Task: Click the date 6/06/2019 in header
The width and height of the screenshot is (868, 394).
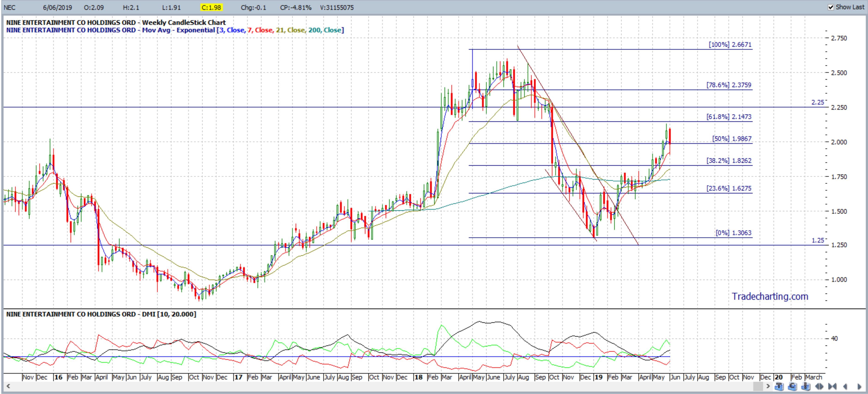Action: point(57,7)
